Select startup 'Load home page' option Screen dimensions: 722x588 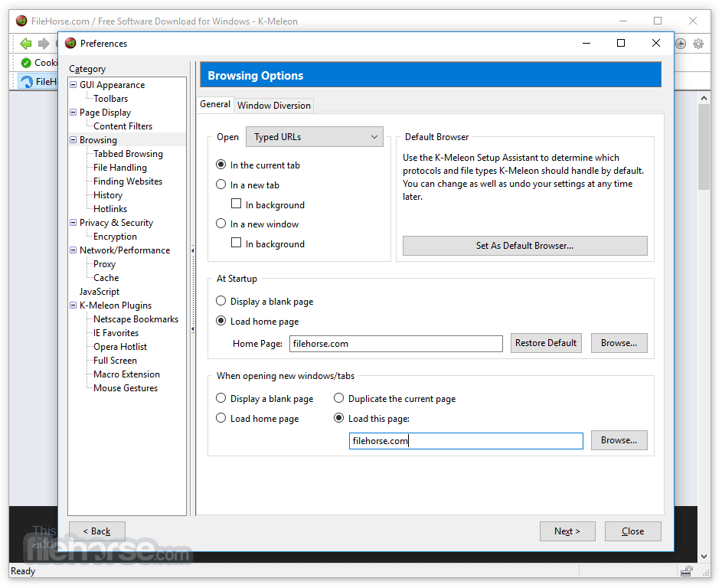(221, 321)
